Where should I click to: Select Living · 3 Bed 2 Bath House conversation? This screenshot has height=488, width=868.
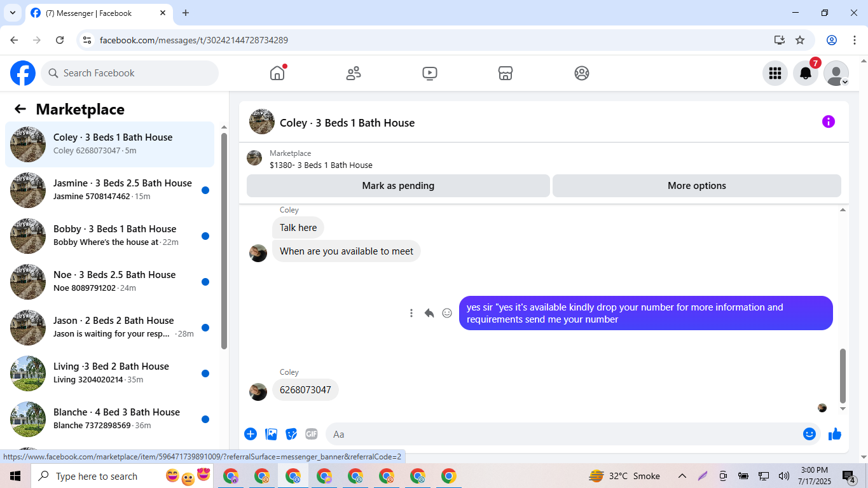tap(109, 373)
